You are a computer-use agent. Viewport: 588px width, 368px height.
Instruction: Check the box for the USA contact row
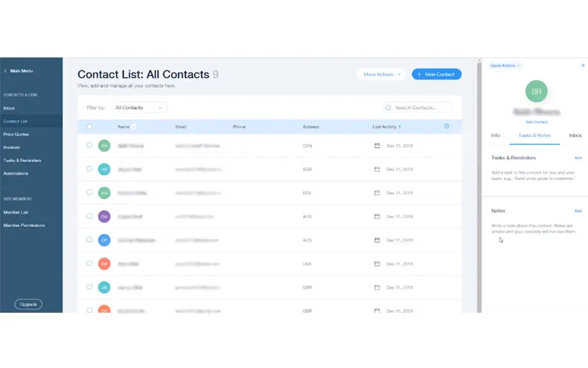click(89, 263)
